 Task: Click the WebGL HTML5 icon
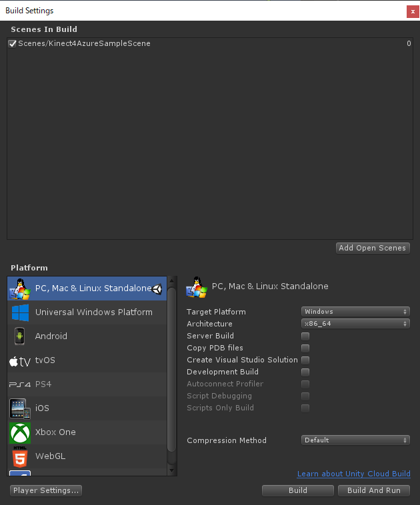[19, 456]
